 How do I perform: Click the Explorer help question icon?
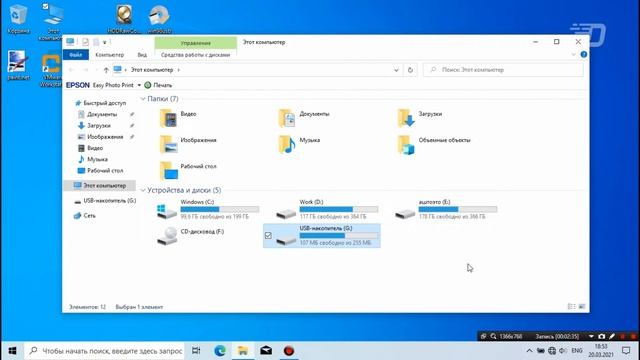click(584, 54)
